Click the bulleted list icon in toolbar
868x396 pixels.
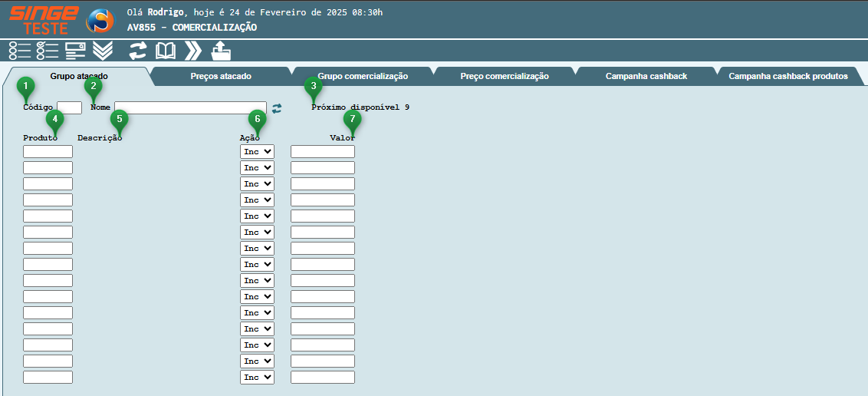click(20, 51)
